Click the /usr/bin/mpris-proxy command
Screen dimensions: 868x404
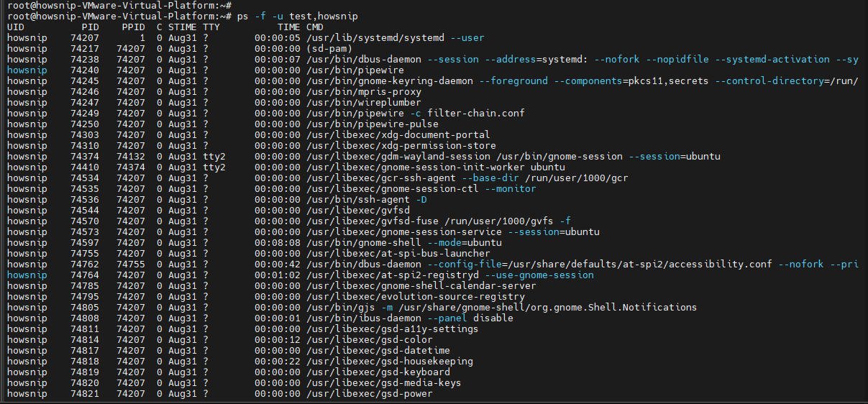click(364, 92)
